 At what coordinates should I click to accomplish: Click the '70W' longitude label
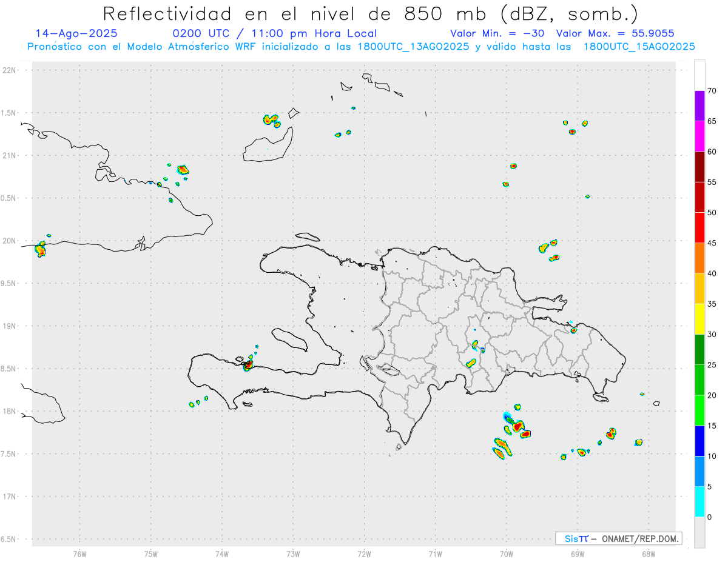[x=507, y=554]
